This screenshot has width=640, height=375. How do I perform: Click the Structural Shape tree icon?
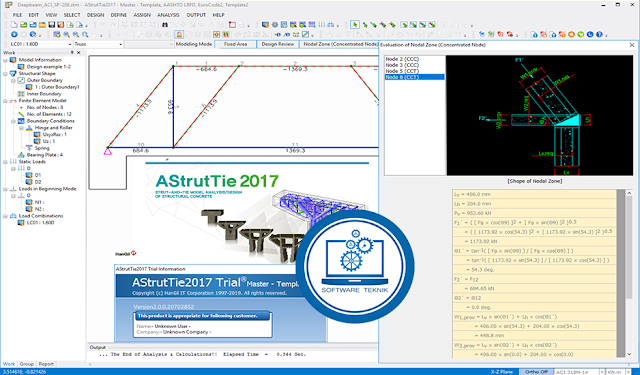tap(13, 73)
